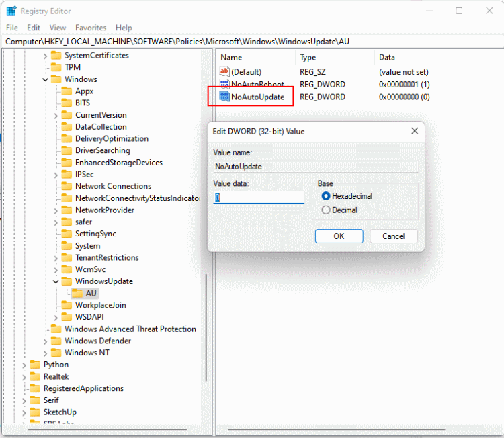504x438 pixels.
Task: Click the Registry Editor app icon in title bar
Action: click(x=11, y=11)
